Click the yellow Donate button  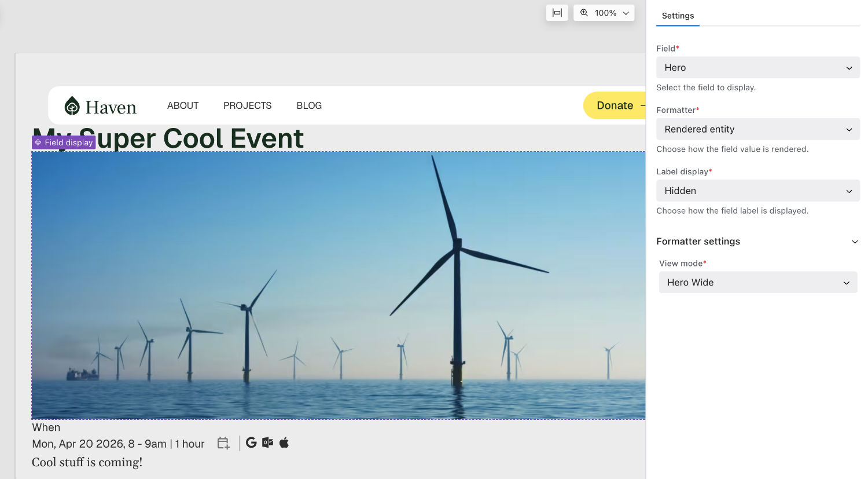[x=615, y=105]
